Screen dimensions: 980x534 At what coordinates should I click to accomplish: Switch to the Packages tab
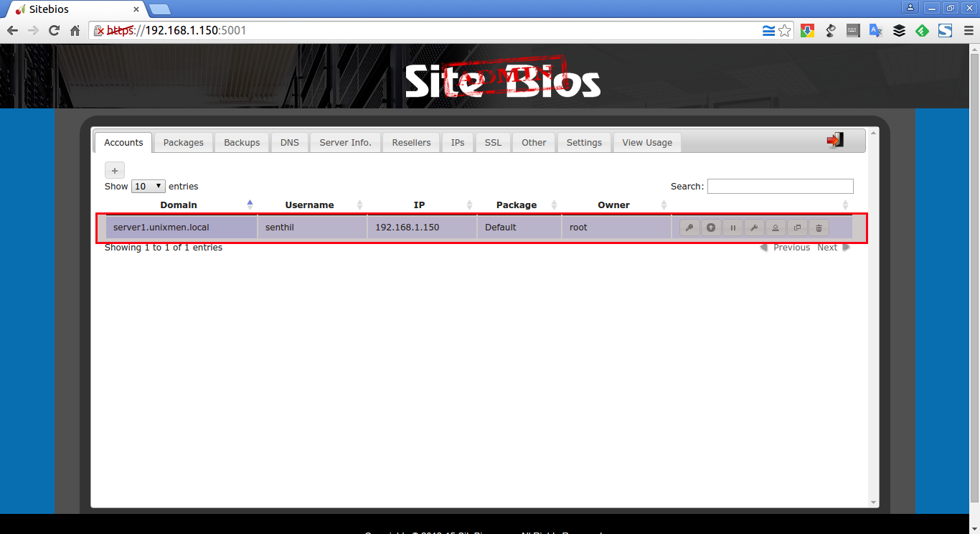[184, 142]
